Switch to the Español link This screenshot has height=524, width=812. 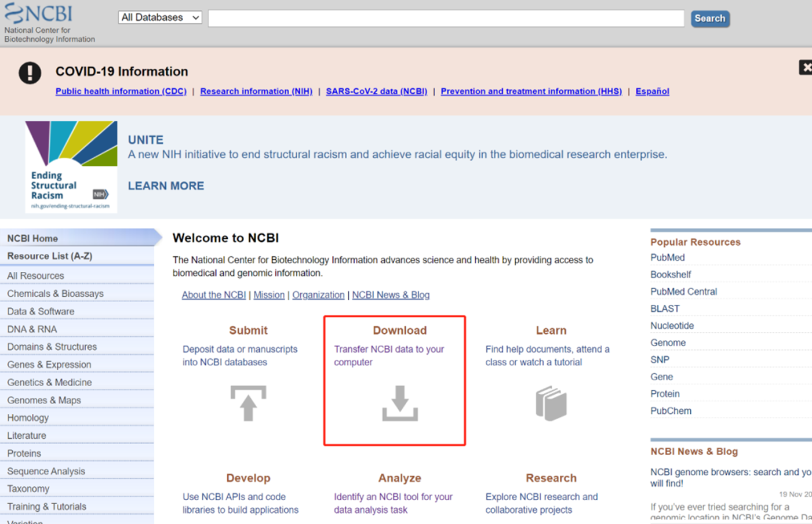(x=653, y=91)
